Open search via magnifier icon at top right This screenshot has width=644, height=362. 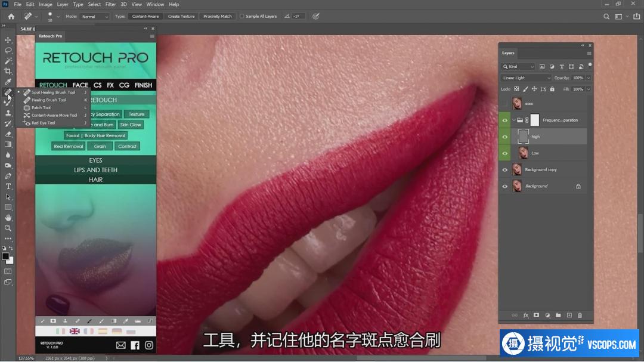pos(606,17)
